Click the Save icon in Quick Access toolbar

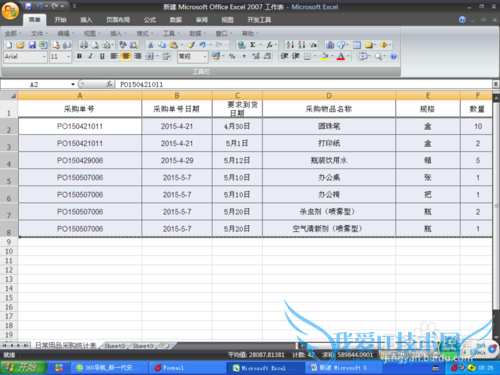28,6
